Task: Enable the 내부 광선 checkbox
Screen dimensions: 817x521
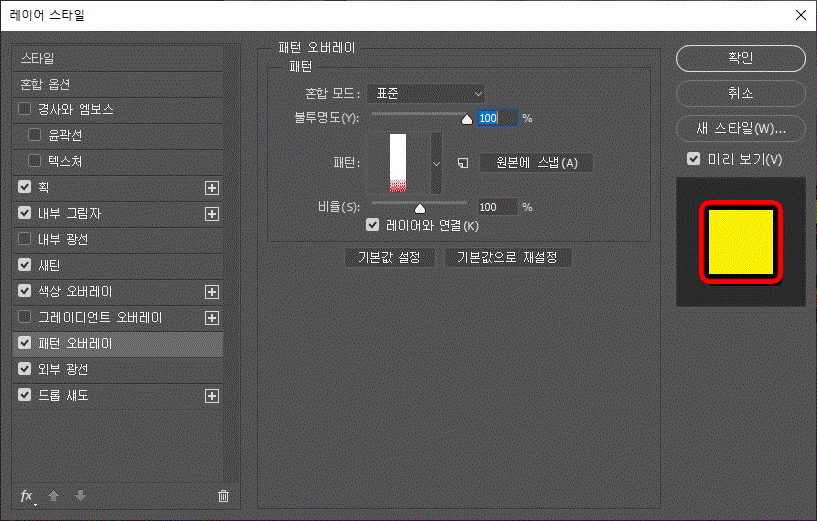Action: 24,239
